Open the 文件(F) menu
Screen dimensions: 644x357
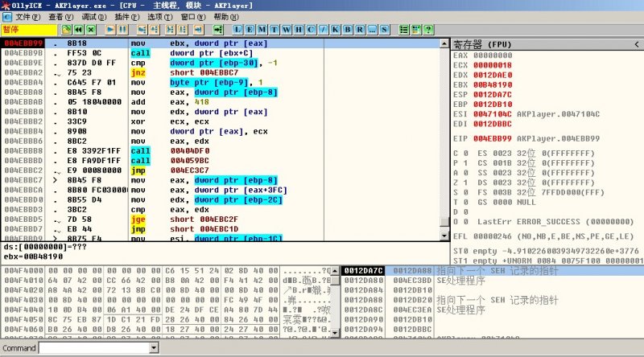tap(28, 17)
